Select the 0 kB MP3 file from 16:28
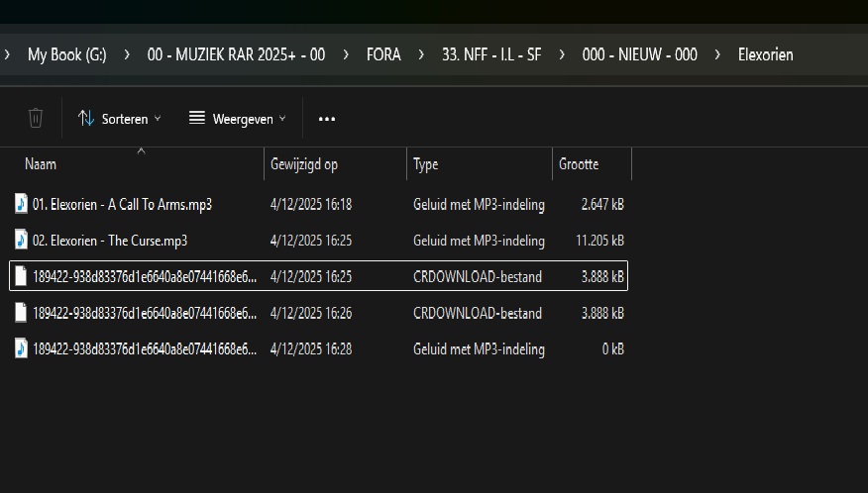The width and height of the screenshot is (868, 493). tap(319, 349)
